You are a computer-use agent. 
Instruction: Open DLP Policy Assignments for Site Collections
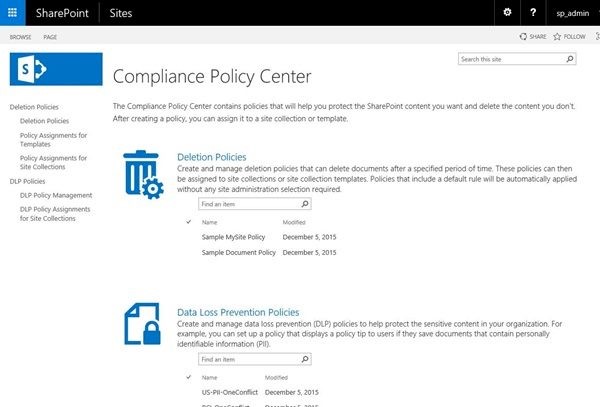(x=55, y=214)
